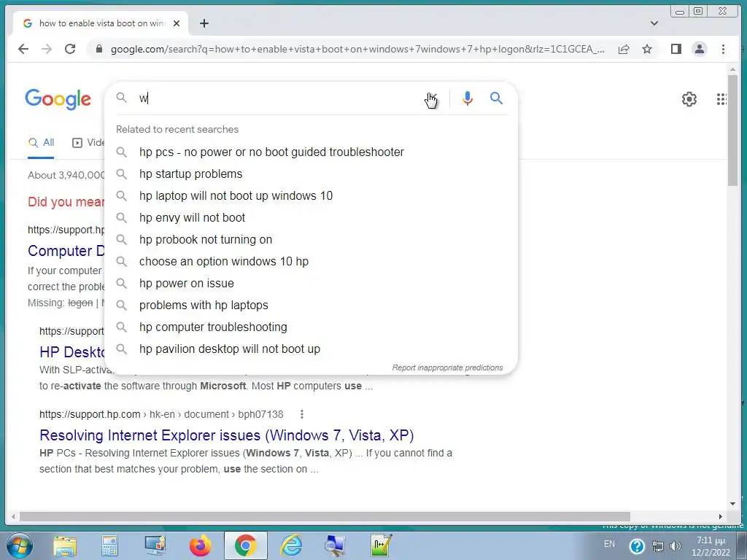Open the Notepad++ taskbar icon
The image size is (747, 560).
(381, 545)
